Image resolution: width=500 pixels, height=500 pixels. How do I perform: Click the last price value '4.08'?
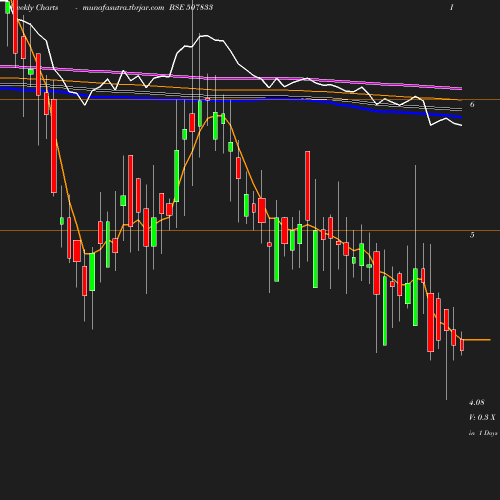coord(477,402)
